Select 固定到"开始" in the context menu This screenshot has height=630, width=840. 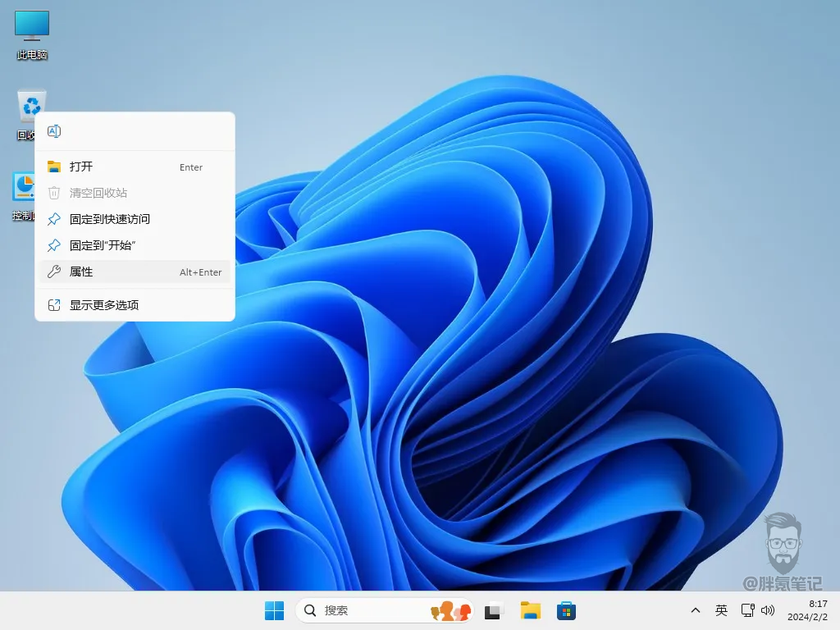pyautogui.click(x=135, y=245)
